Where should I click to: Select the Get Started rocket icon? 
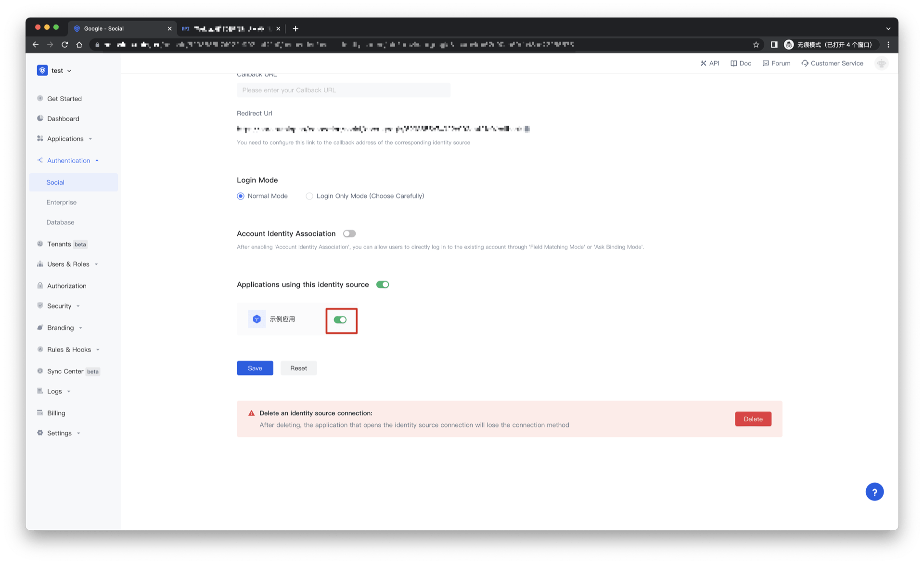tap(40, 98)
